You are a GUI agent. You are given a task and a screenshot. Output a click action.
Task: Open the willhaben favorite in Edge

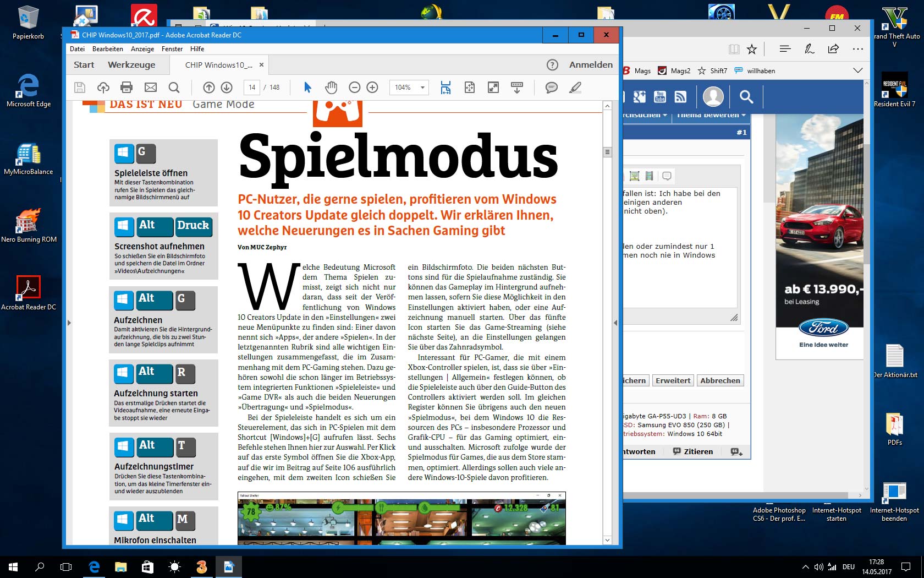tap(755, 70)
